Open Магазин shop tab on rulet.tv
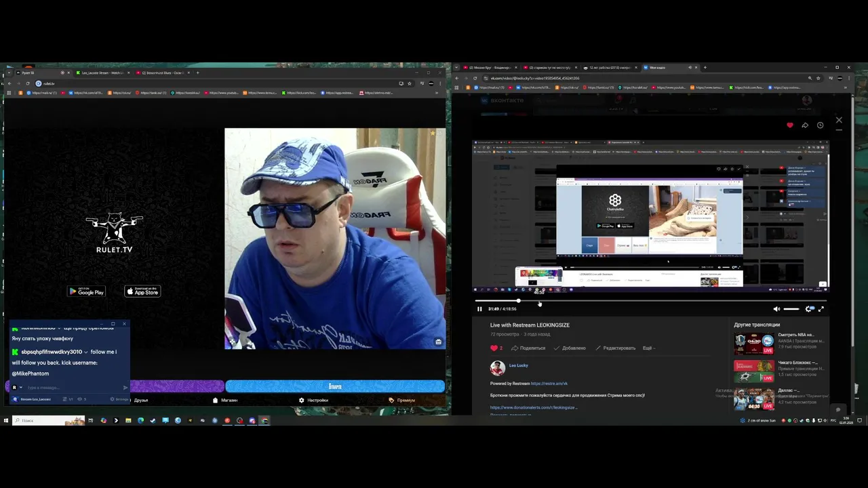 pyautogui.click(x=225, y=400)
